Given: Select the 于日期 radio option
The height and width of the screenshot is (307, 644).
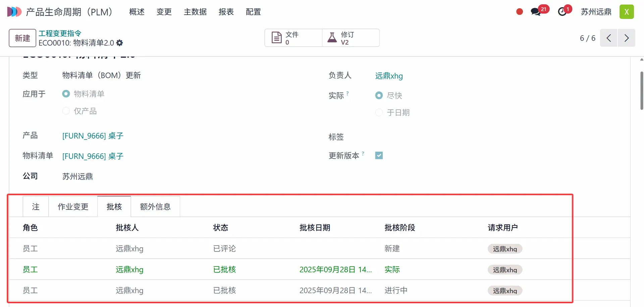Looking at the screenshot, I should (379, 112).
